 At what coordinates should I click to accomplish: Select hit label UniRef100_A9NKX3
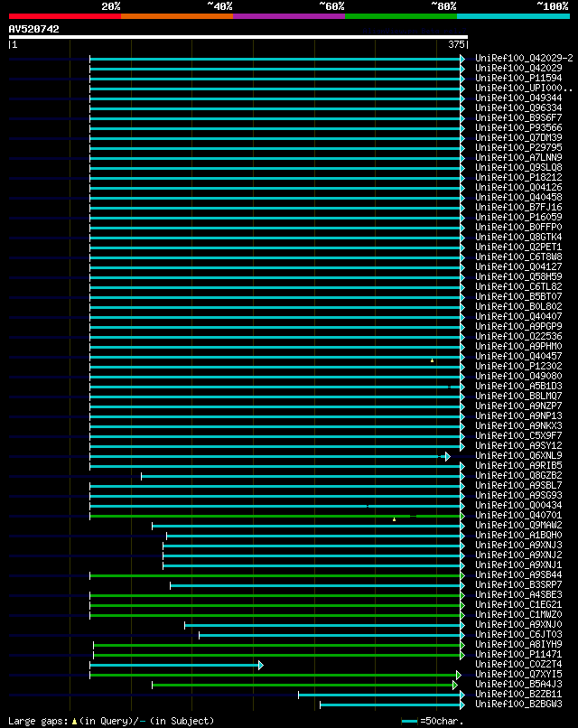pyautogui.click(x=518, y=425)
